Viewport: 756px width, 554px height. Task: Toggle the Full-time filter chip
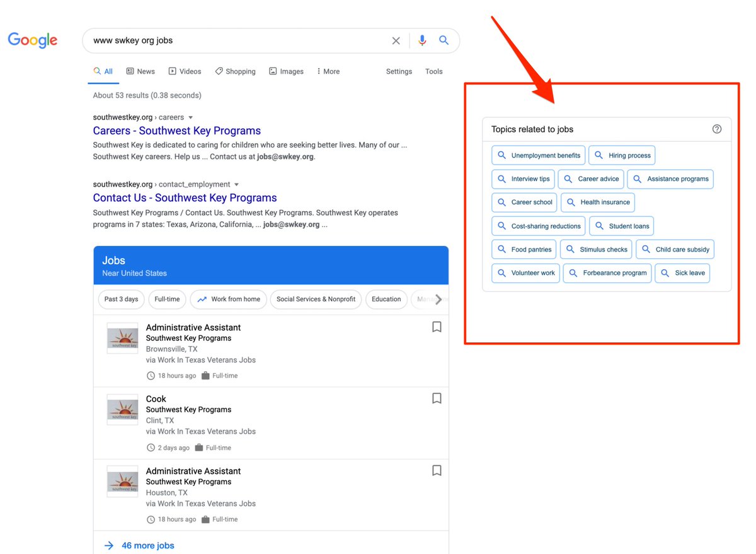tap(167, 299)
